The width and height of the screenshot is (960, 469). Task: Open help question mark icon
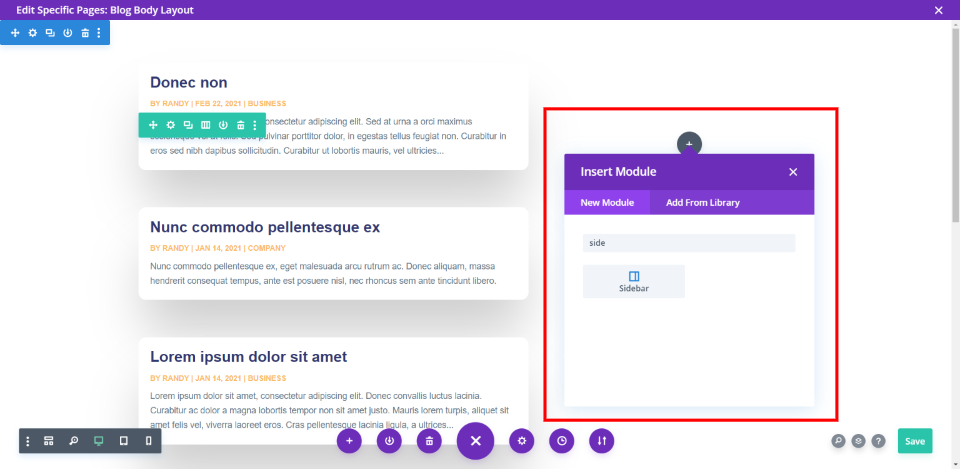pos(879,441)
